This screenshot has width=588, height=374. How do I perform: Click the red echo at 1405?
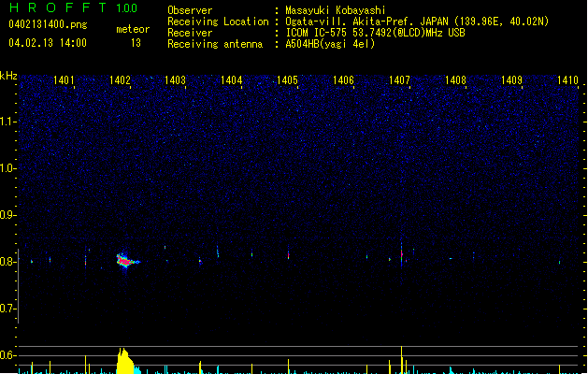click(x=288, y=255)
